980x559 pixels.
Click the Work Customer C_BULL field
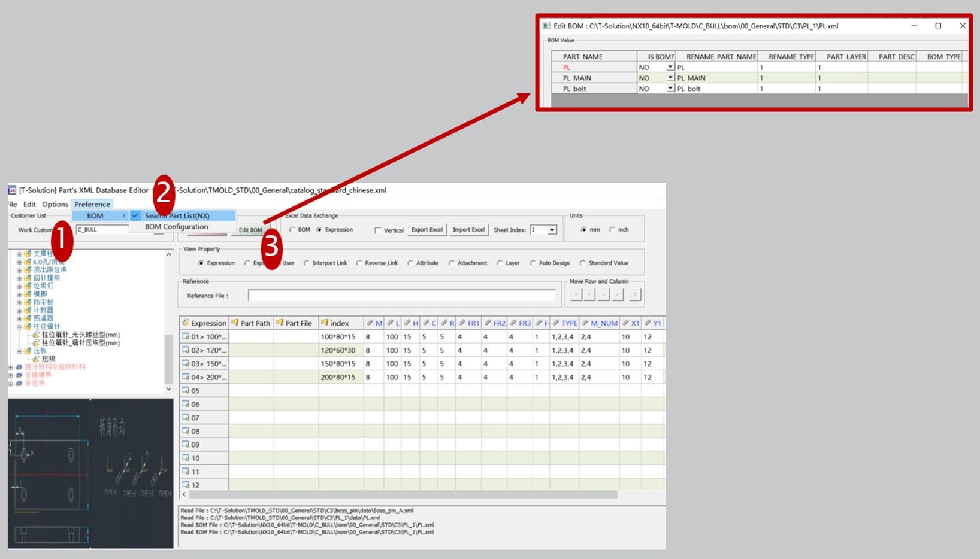[x=102, y=230]
